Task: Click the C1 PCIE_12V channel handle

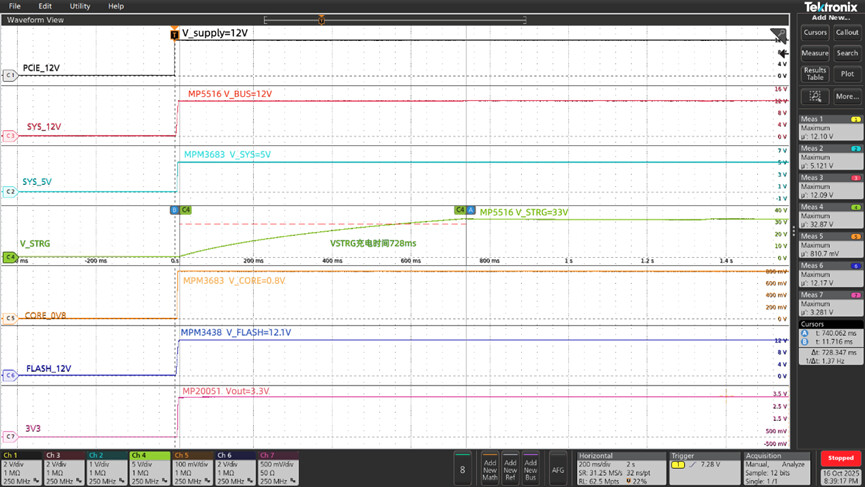Action: [x=10, y=75]
